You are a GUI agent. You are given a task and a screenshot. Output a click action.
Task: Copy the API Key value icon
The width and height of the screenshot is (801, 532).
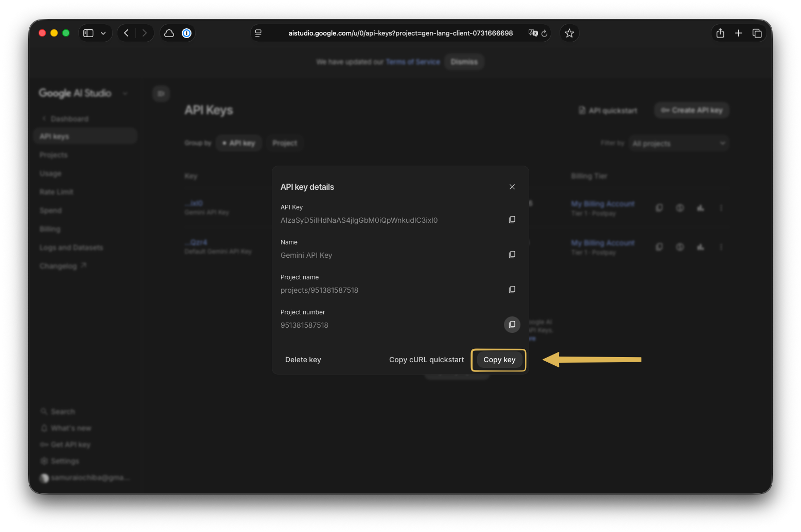coord(512,220)
